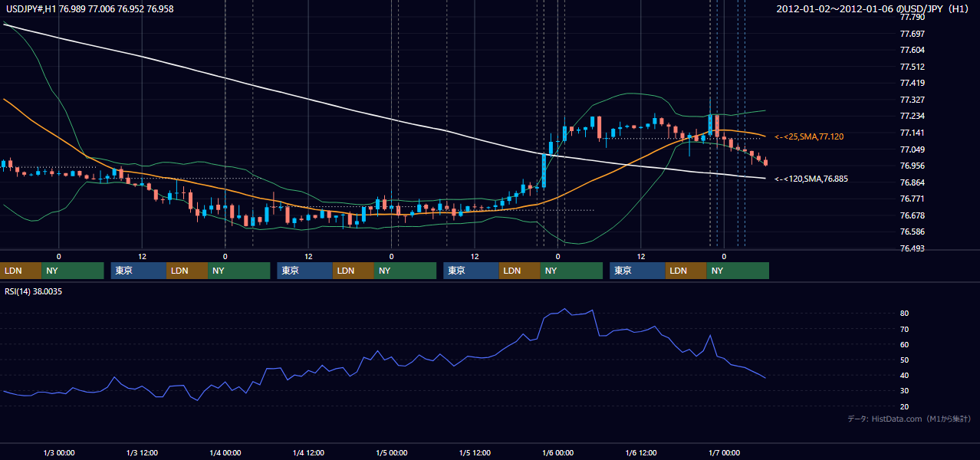Select the 1/4 12:00 time axis label

[x=308, y=453]
